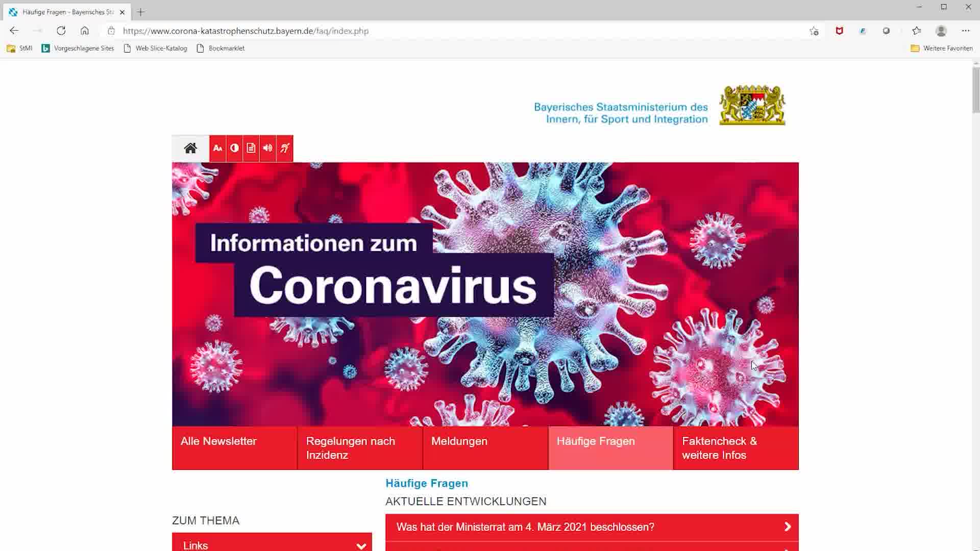Open the Favorites list icon

point(917,31)
